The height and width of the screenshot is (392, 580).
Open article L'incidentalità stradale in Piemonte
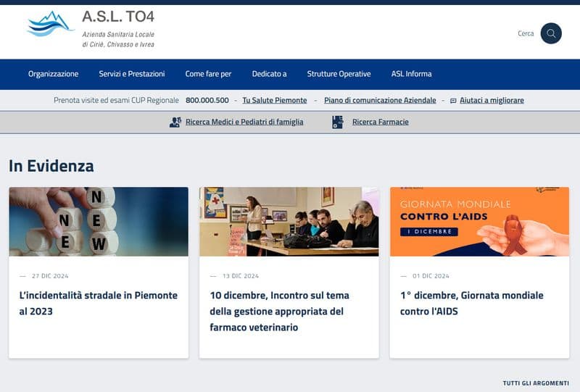click(x=99, y=304)
